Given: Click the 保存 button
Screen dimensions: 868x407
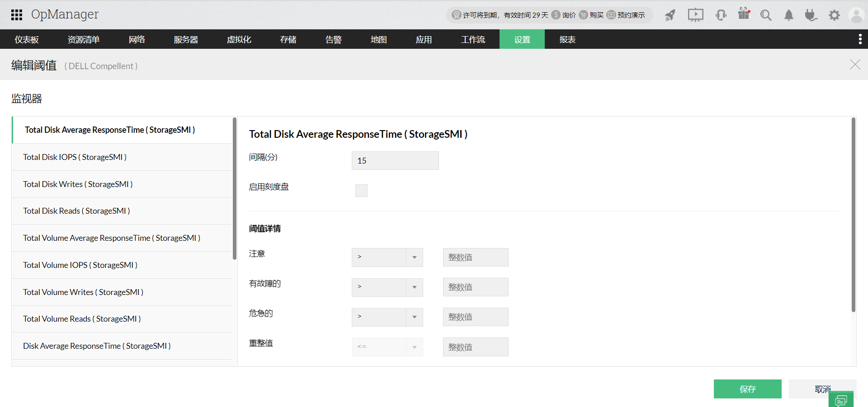Looking at the screenshot, I should [x=747, y=388].
